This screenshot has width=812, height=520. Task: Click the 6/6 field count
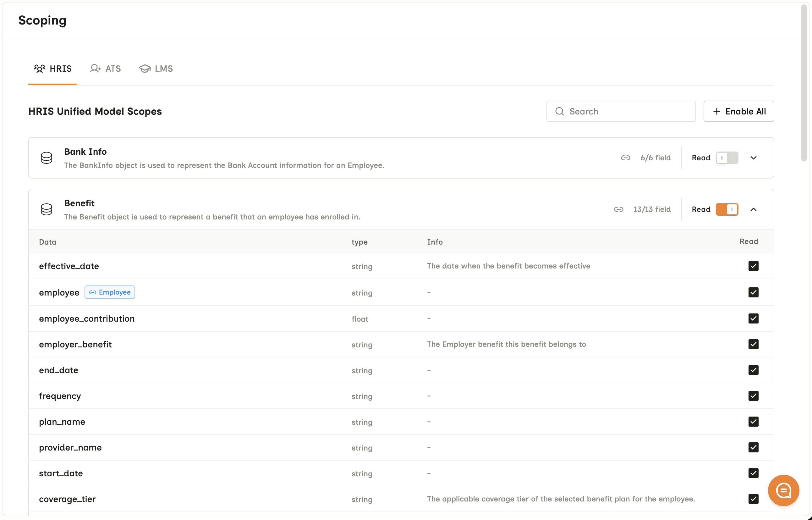(656, 158)
